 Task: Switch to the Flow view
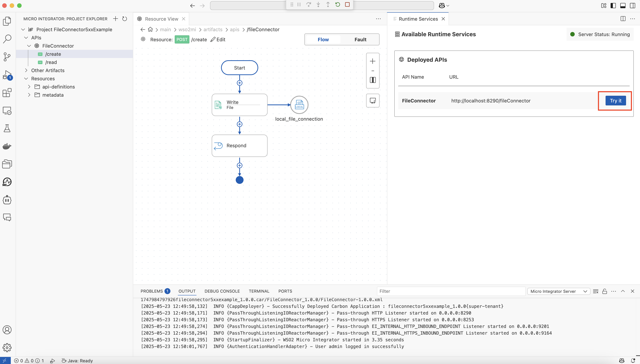323,39
